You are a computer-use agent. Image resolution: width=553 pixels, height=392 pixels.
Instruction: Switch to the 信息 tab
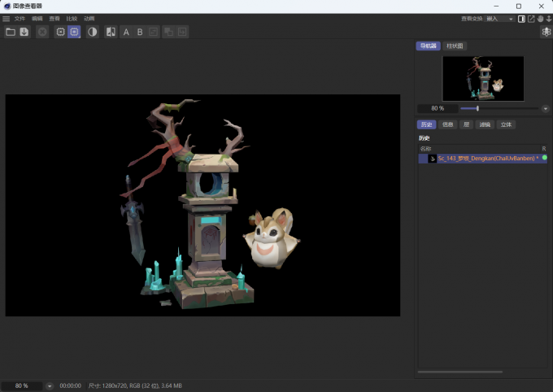coord(447,124)
